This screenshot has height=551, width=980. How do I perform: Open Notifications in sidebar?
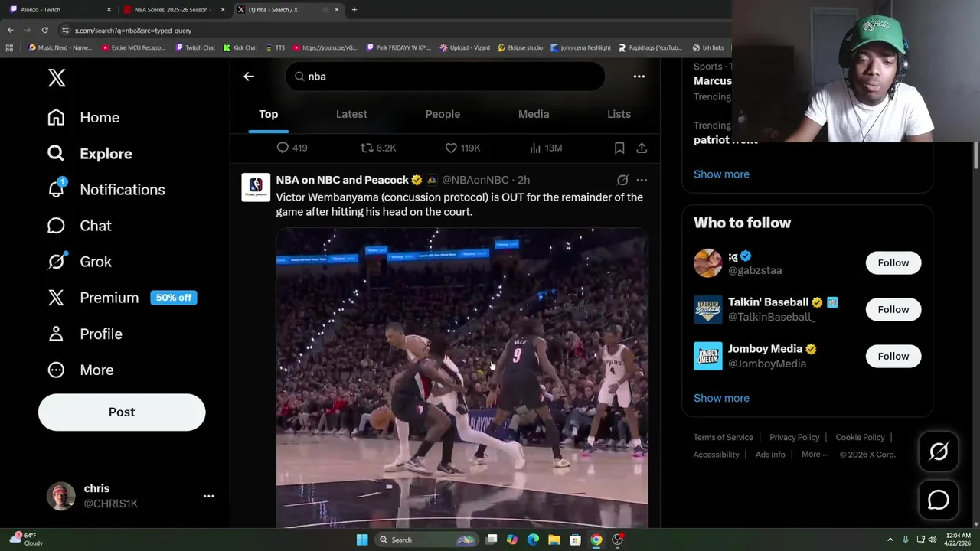pos(106,189)
